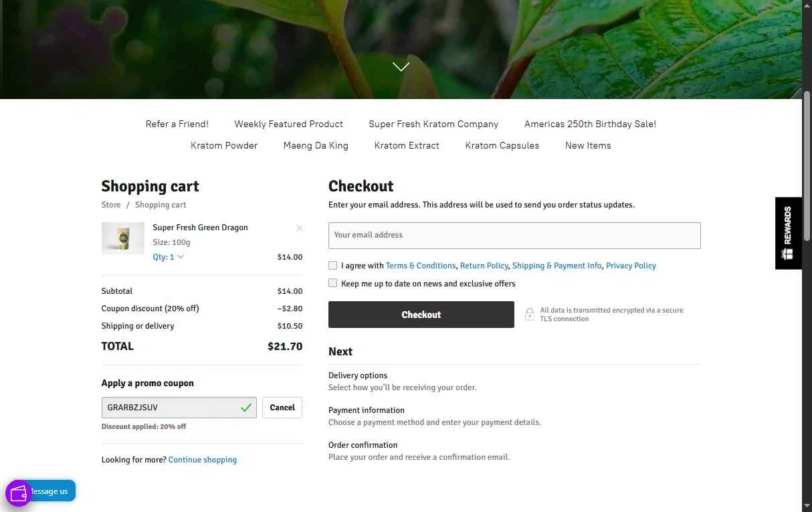Focus the email address input field
Image resolution: width=812 pixels, height=512 pixels.
(514, 236)
